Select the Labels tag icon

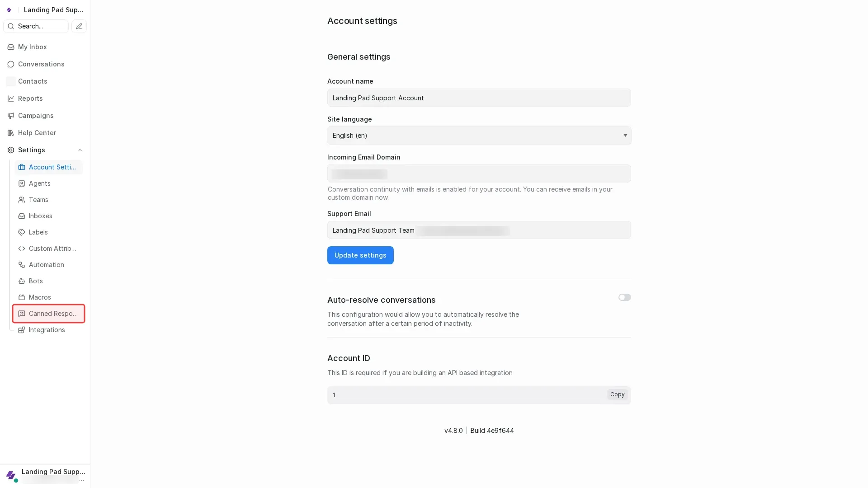click(x=21, y=232)
